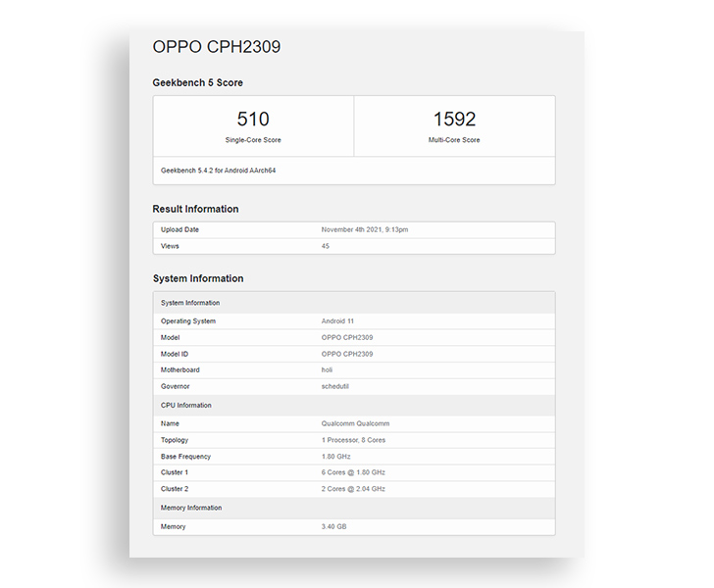Click the Base Frequency label
Image resolution: width=714 pixels, height=588 pixels.
coord(185,457)
